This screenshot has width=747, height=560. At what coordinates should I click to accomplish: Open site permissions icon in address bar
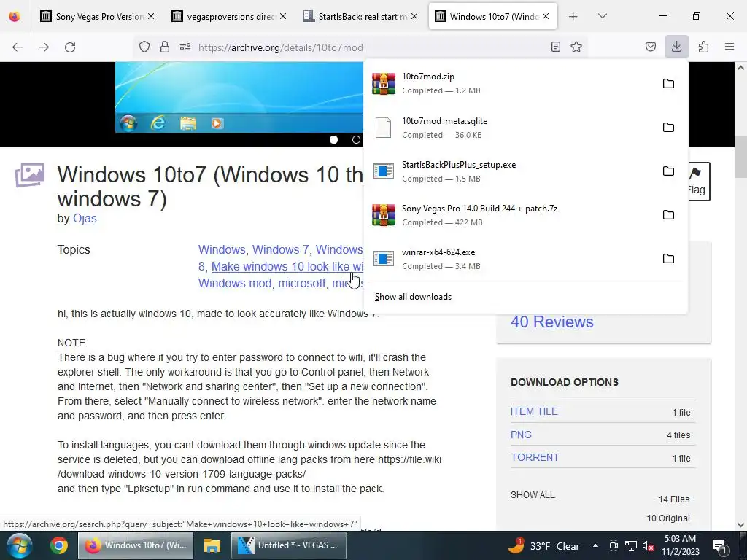click(185, 47)
